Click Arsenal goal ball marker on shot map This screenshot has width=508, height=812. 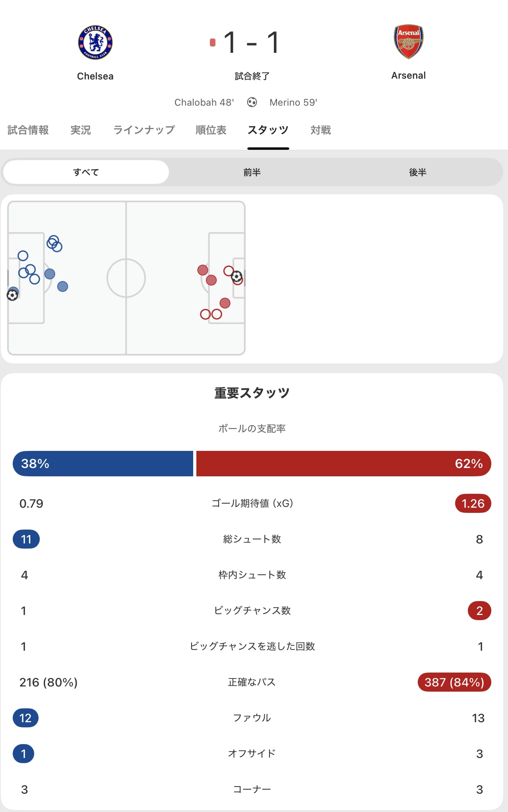pyautogui.click(x=237, y=276)
